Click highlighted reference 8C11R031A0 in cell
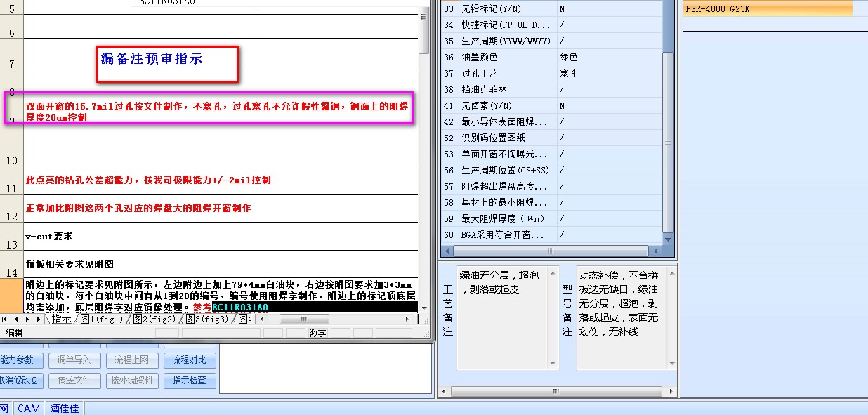The image size is (868, 415). point(240,308)
